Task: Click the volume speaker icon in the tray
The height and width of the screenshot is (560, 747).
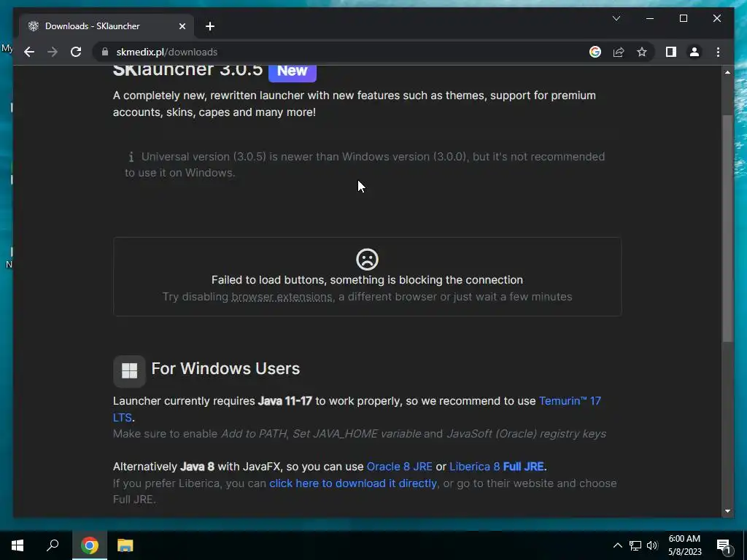Action: (x=652, y=545)
